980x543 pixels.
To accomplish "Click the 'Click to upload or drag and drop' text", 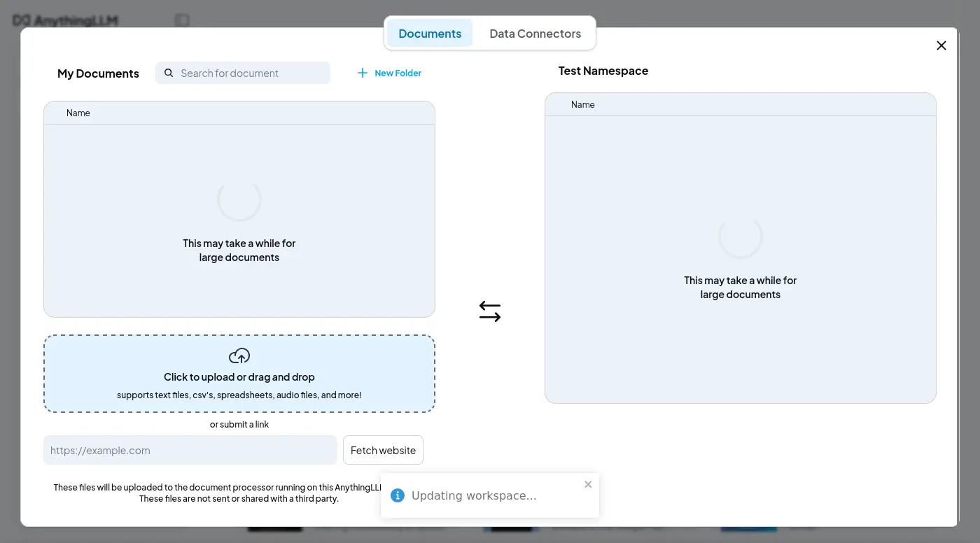I will point(239,376).
